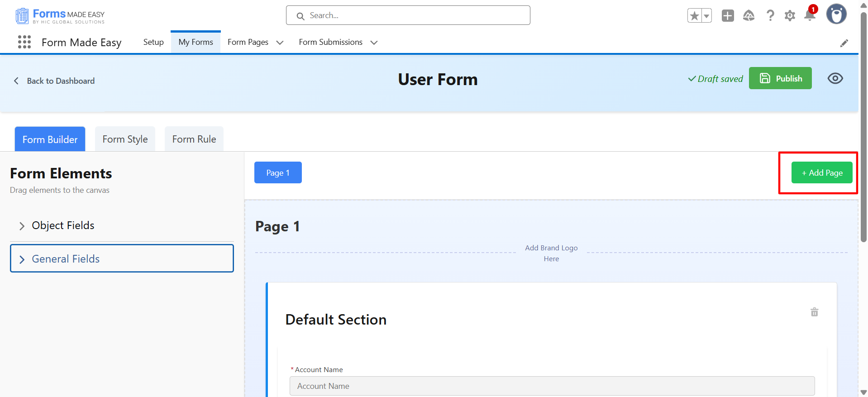868x397 pixels.
Task: Click the Favorites star icon
Action: tap(695, 16)
